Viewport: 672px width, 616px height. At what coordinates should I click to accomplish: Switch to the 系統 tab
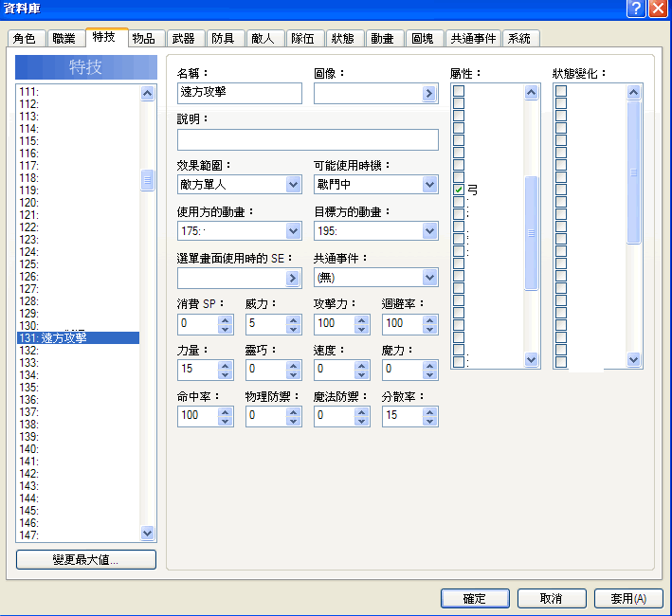[x=519, y=39]
